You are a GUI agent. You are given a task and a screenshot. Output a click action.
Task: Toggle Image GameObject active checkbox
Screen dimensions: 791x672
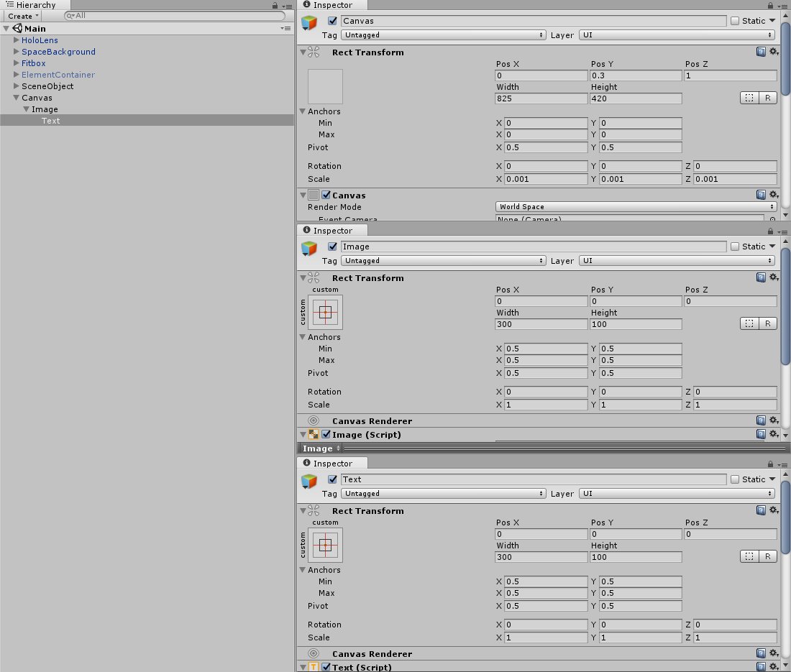(332, 247)
